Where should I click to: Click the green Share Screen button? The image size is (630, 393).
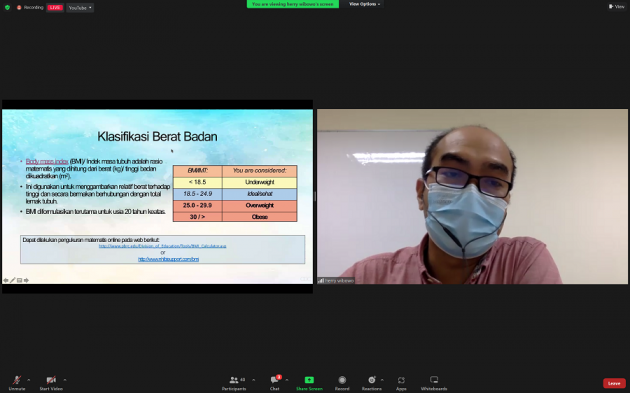309,383
